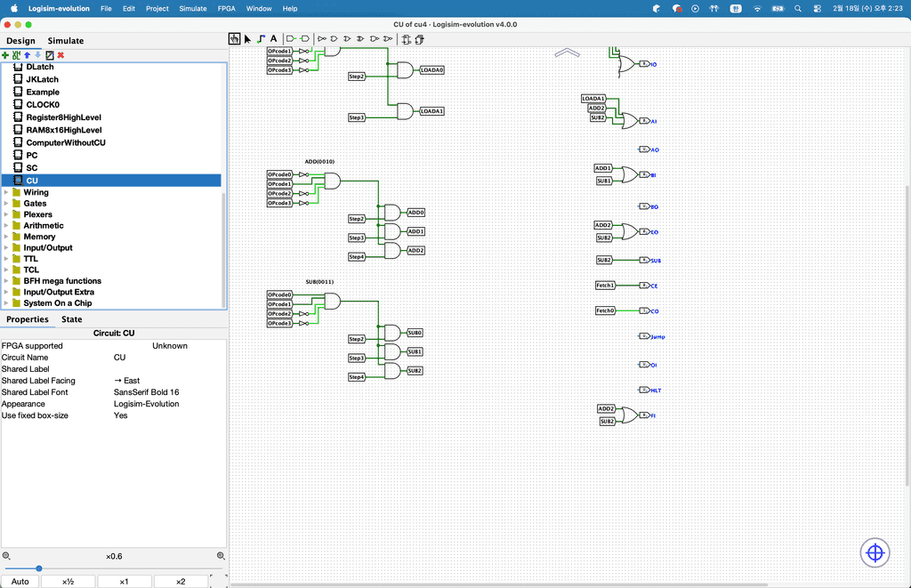Switch to the State tab
This screenshot has height=588, width=911.
point(71,319)
